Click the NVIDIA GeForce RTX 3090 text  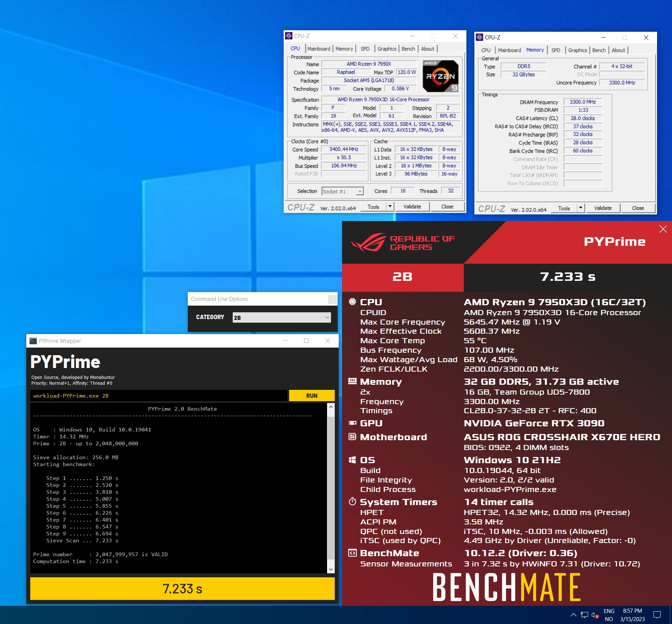pyautogui.click(x=534, y=423)
